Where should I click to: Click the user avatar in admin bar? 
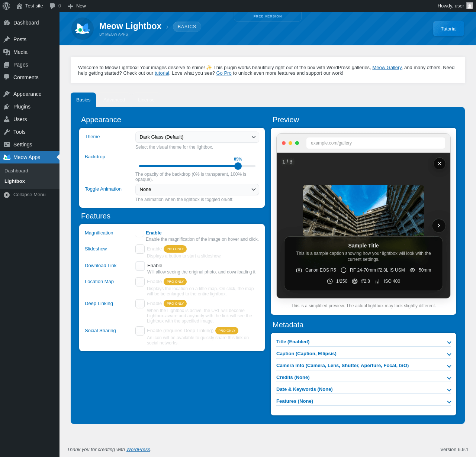tap(469, 6)
